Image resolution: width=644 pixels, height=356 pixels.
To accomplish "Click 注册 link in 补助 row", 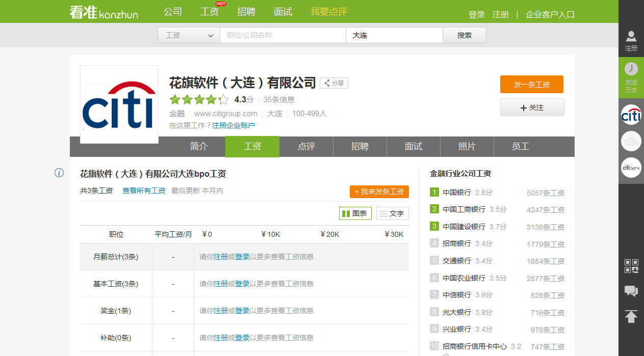I will pyautogui.click(x=221, y=338).
